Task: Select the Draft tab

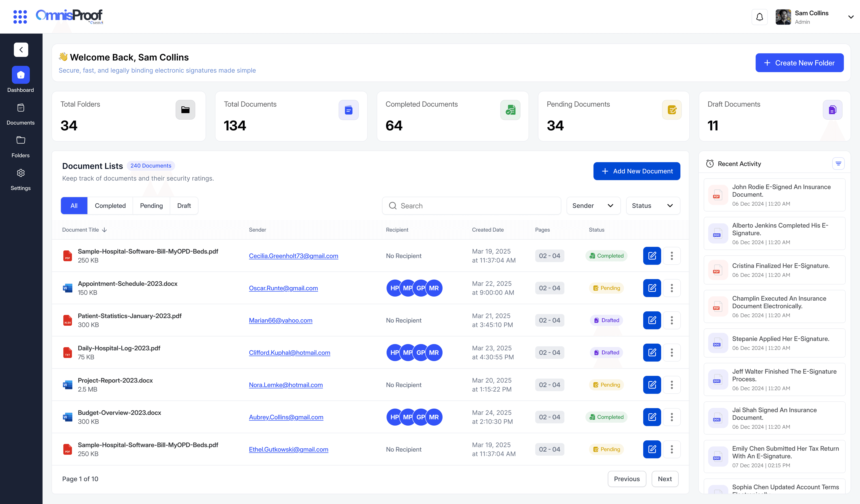Action: pyautogui.click(x=184, y=206)
